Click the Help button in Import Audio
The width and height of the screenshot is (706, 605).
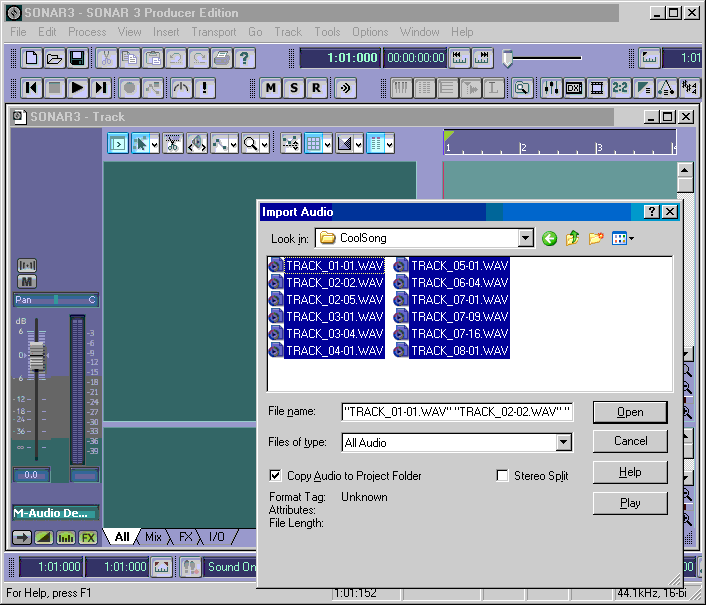(x=630, y=472)
